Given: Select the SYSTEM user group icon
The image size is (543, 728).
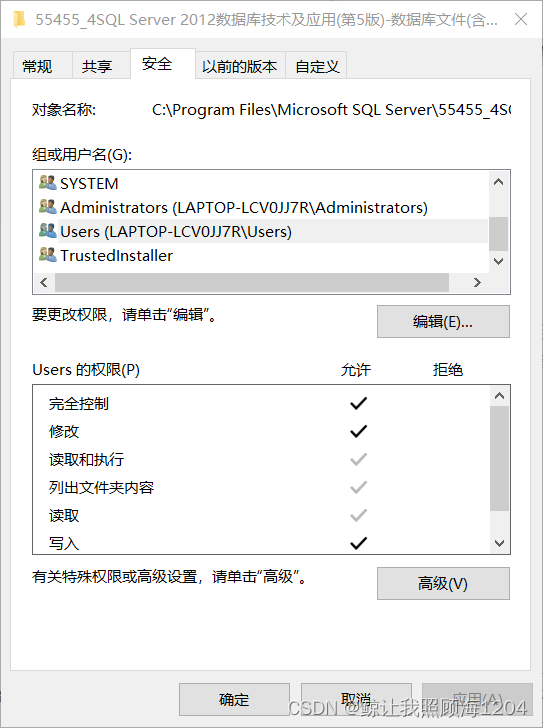Looking at the screenshot, I should [47, 183].
